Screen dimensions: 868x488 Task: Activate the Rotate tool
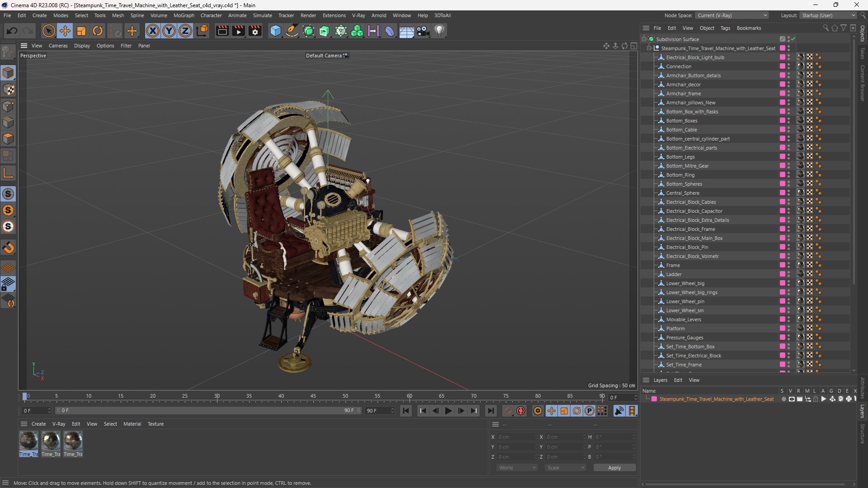[x=98, y=31]
